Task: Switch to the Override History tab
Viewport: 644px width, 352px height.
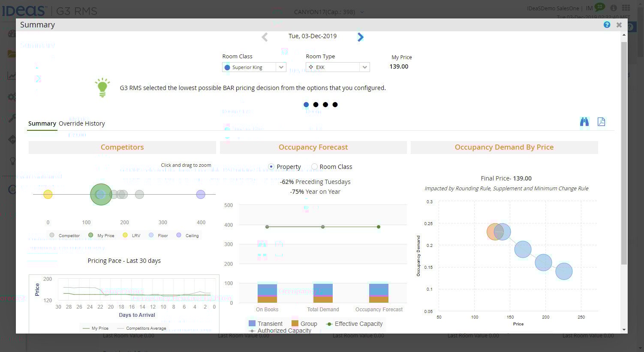Action: pos(81,123)
